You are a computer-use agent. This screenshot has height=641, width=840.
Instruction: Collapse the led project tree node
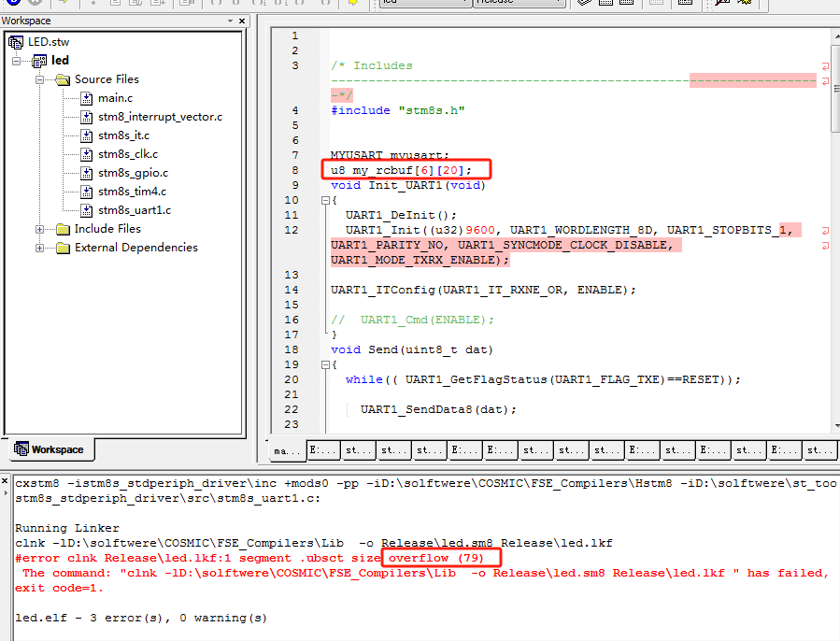16,61
